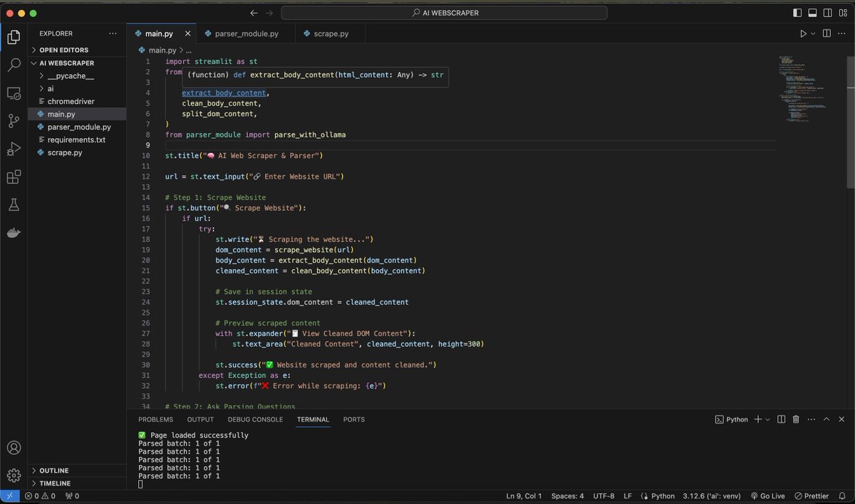Open parser_module.py in the file explorer
The height and width of the screenshot is (504, 855).
point(77,127)
